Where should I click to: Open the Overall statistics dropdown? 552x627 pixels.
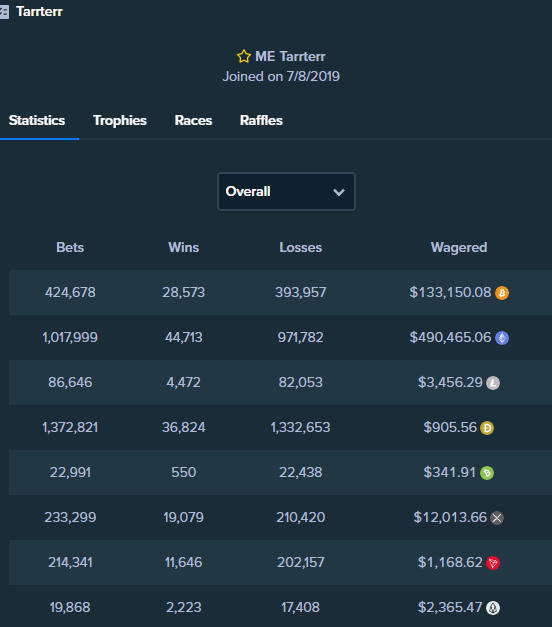point(286,192)
